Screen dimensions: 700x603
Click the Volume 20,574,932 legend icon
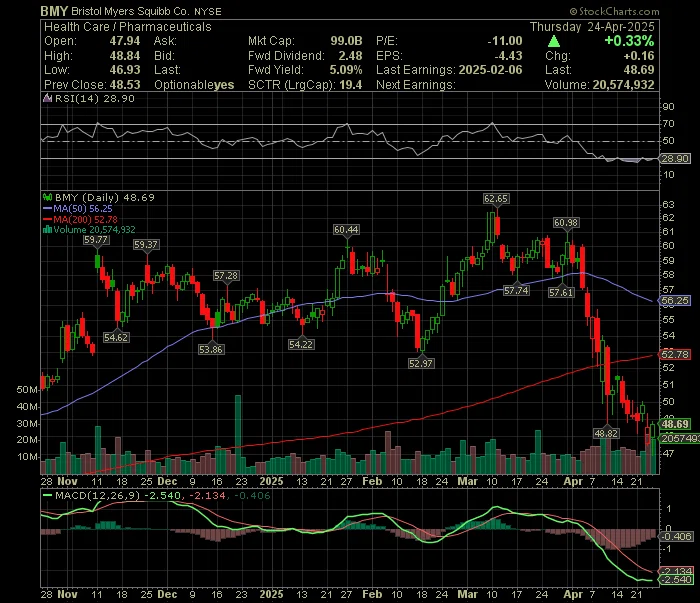click(47, 230)
